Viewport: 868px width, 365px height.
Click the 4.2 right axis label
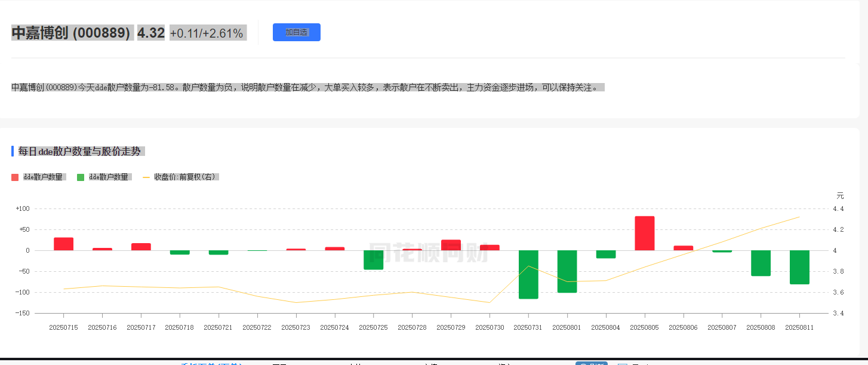click(838, 229)
